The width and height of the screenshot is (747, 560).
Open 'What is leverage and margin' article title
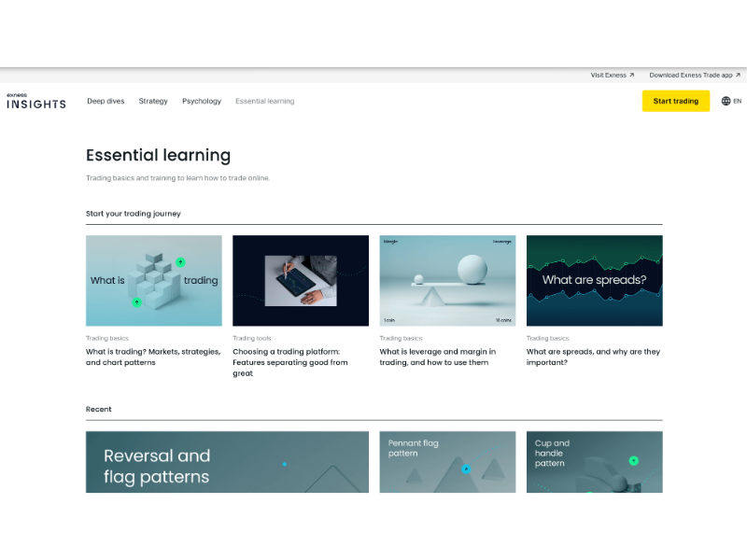[x=438, y=357]
